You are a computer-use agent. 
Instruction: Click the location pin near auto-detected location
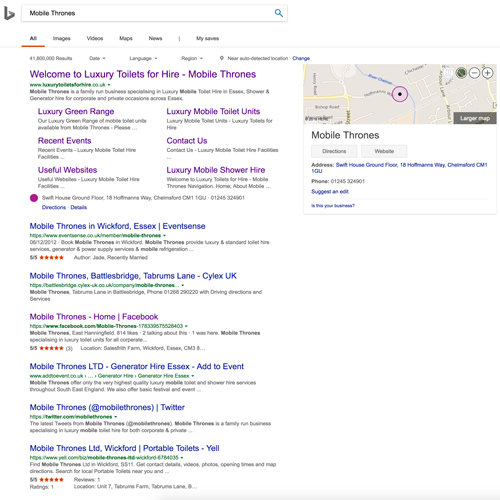tap(222, 58)
